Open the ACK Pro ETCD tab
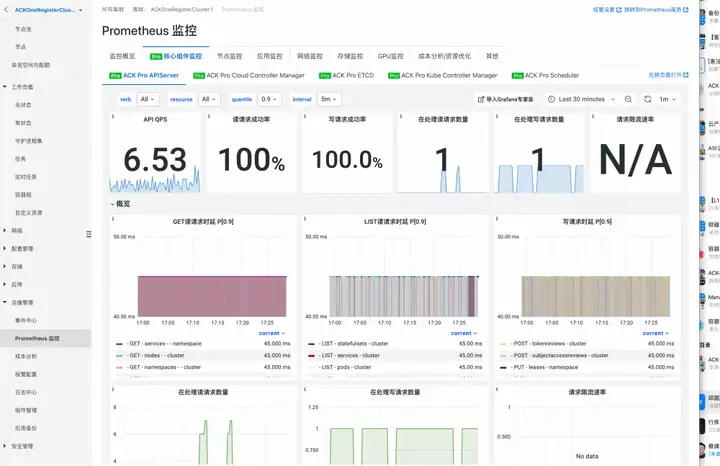 [347, 75]
